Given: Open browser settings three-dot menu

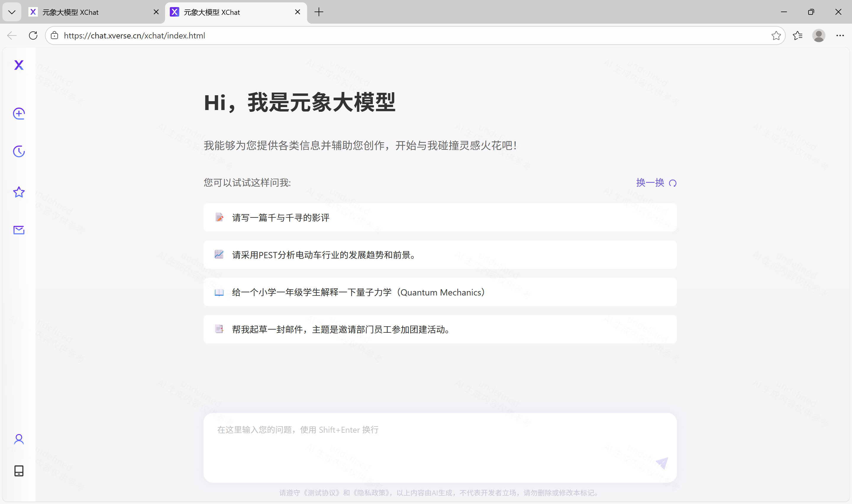Looking at the screenshot, I should [x=840, y=36].
